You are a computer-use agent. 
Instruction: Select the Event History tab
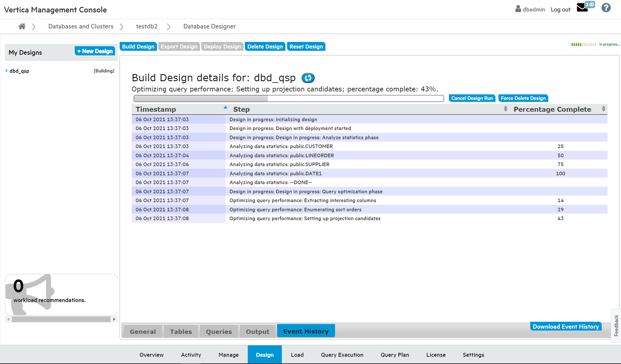306,331
